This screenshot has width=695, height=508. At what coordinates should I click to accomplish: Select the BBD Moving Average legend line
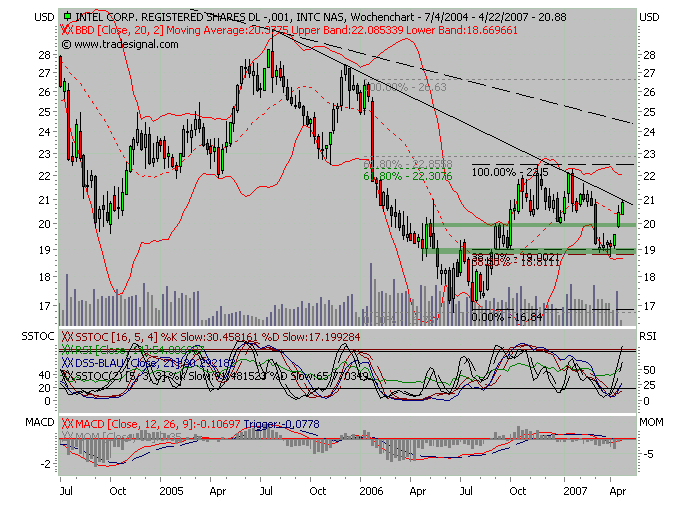(x=296, y=30)
